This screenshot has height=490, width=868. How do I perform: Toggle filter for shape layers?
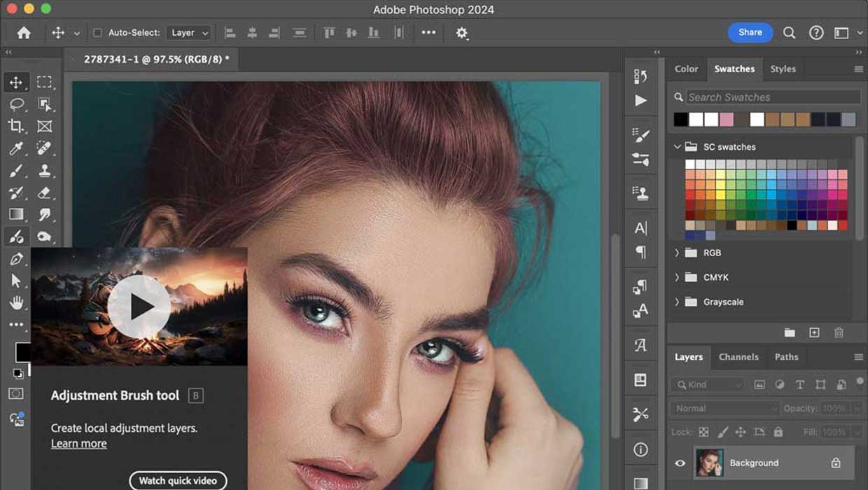click(820, 384)
